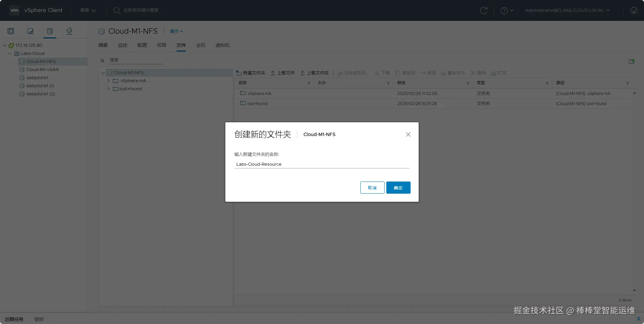Image resolution: width=644 pixels, height=324 pixels.
Task: Switch to the 配置 tab
Action: point(142,45)
